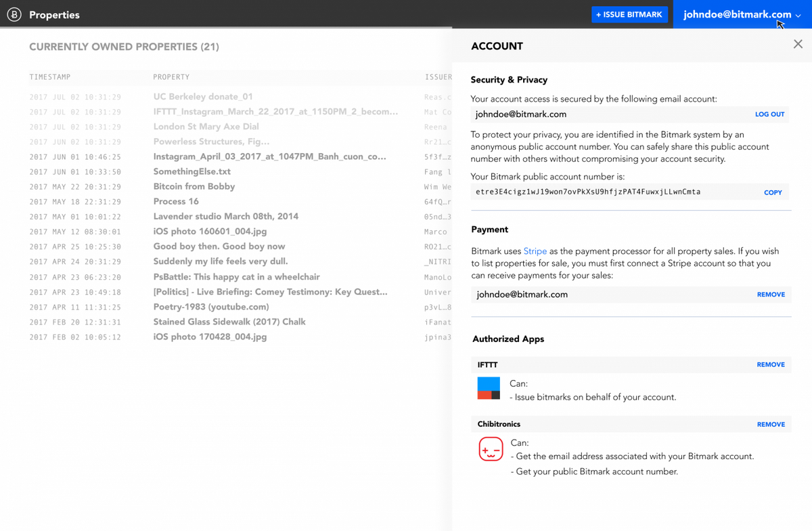Screen dimensions: 812x531
Task: Open the SomethingElse.txt property
Action: coord(192,171)
